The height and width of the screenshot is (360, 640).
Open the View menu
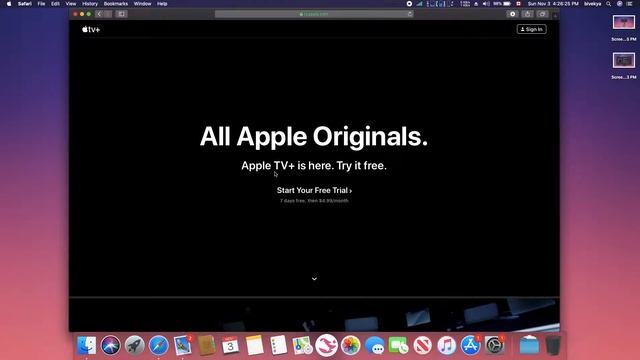pyautogui.click(x=71, y=4)
